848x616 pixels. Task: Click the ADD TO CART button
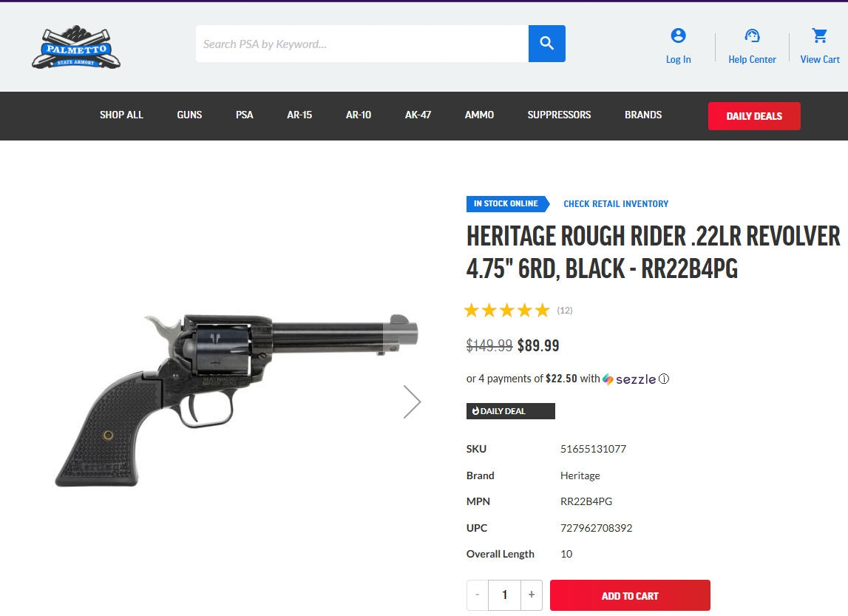(x=630, y=595)
